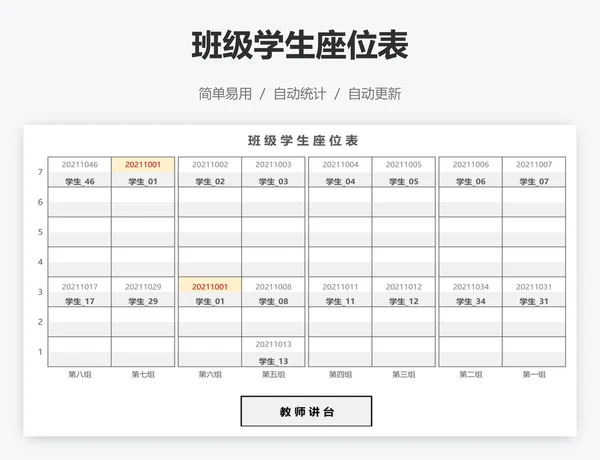
Task: Select group label 第七组
Action: (143, 374)
